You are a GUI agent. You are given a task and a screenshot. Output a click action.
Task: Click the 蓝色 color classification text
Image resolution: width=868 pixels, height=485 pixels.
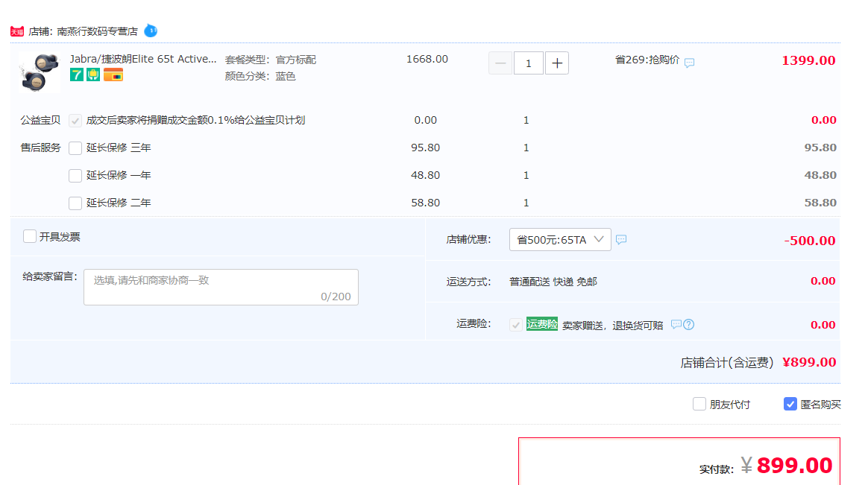point(286,76)
